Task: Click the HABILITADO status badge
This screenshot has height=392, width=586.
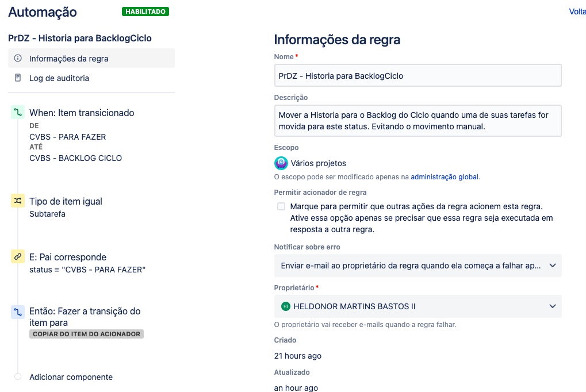Action: point(145,11)
